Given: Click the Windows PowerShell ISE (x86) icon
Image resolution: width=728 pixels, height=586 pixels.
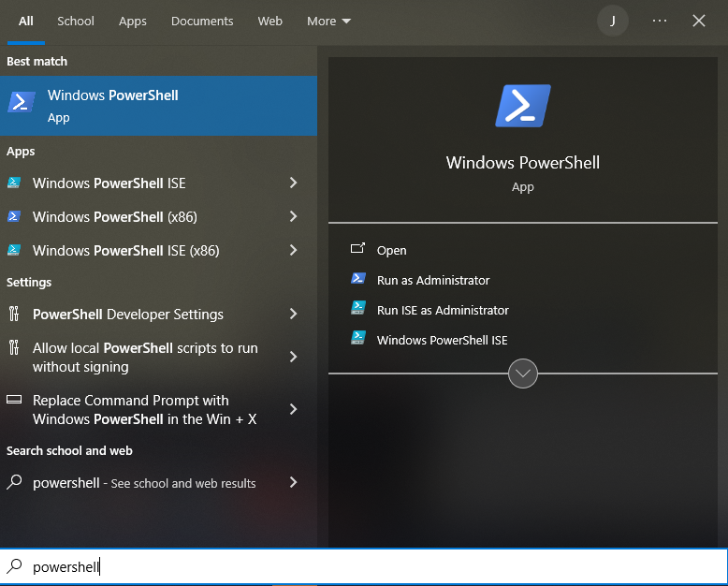Looking at the screenshot, I should pyautogui.click(x=14, y=251).
